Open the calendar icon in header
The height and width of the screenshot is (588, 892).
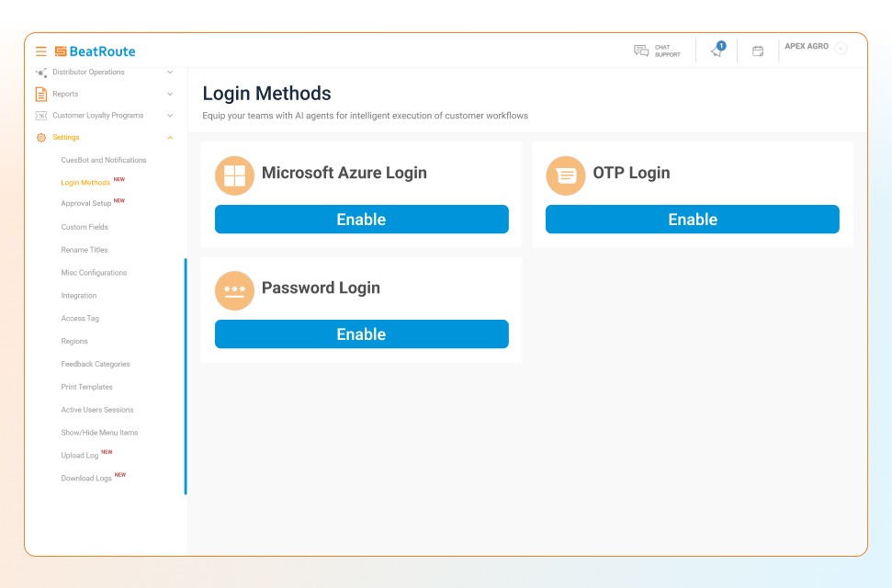(x=758, y=51)
